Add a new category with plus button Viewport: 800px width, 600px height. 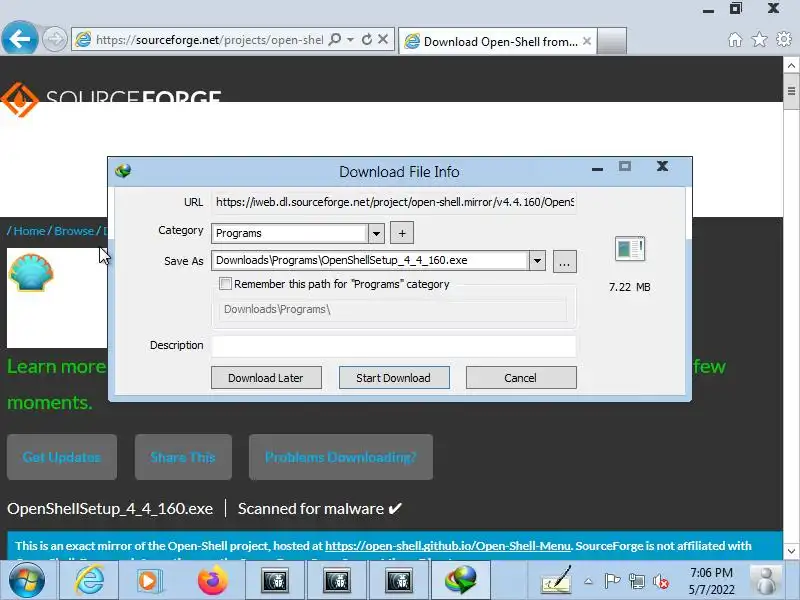[x=402, y=233]
